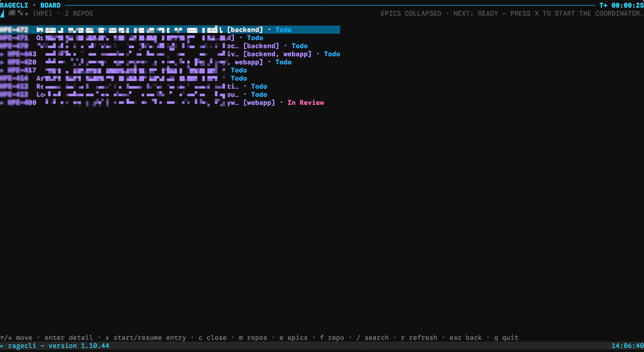Expand the epic row ending in 17
This screenshot has width=644, height=352.
point(2,70)
